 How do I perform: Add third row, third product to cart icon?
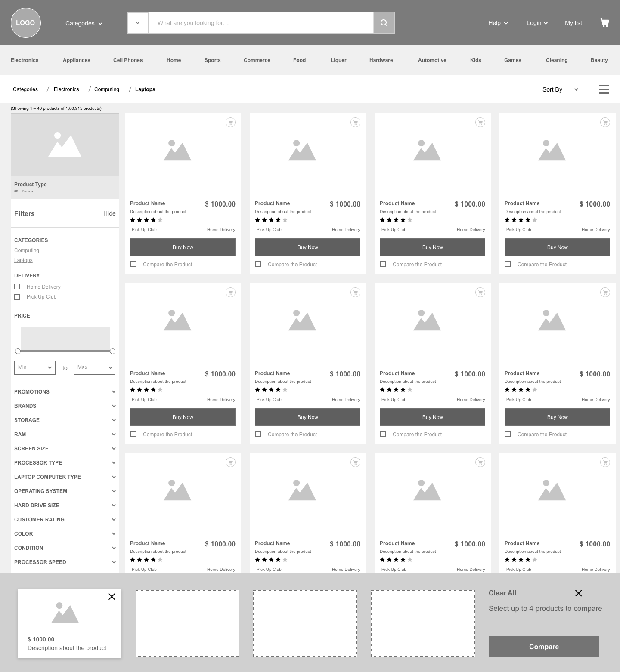(x=480, y=462)
